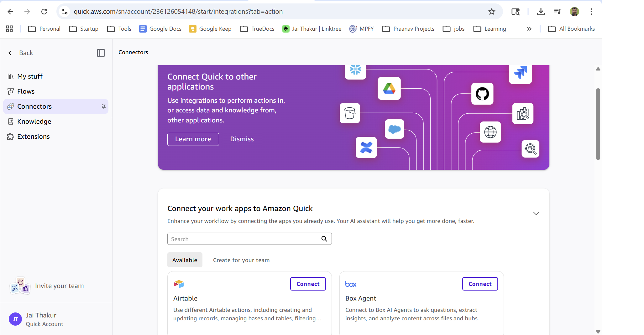The height and width of the screenshot is (335, 644).
Task: Open the Chrome three-dot menu
Action: 591,12
